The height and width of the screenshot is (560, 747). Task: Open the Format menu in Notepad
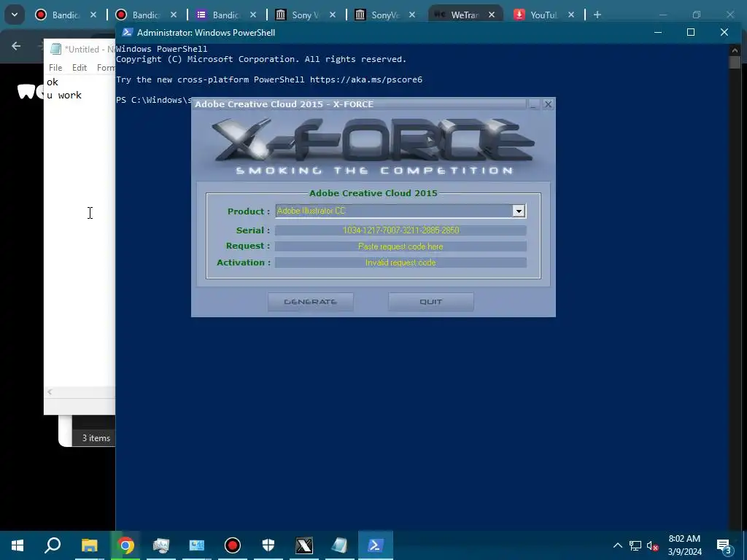[x=105, y=68]
